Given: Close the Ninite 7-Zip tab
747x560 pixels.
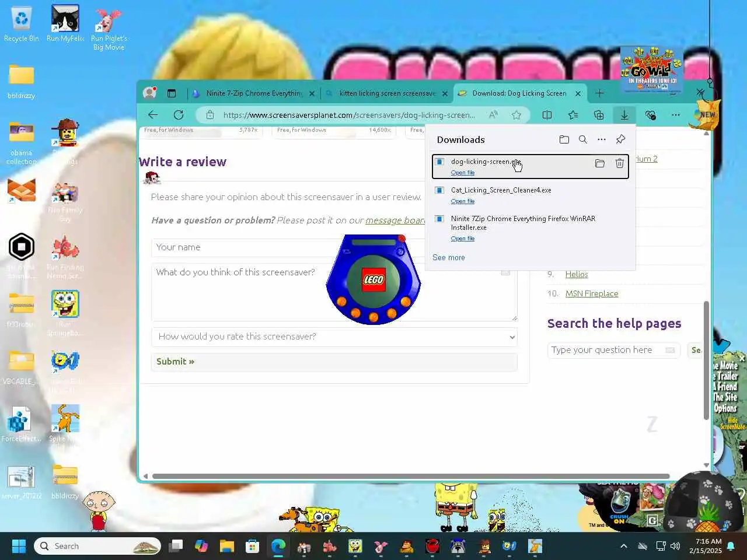Looking at the screenshot, I should click(312, 93).
